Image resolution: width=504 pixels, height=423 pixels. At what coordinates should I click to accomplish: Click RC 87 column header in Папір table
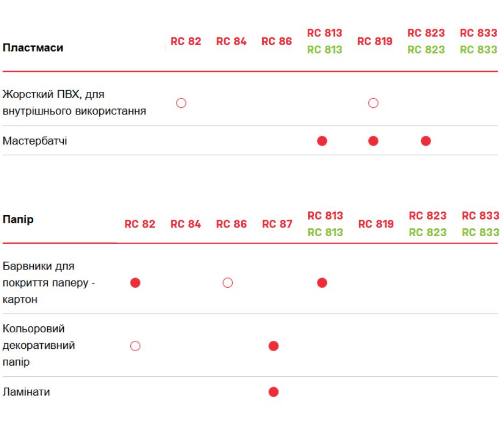[x=277, y=224]
